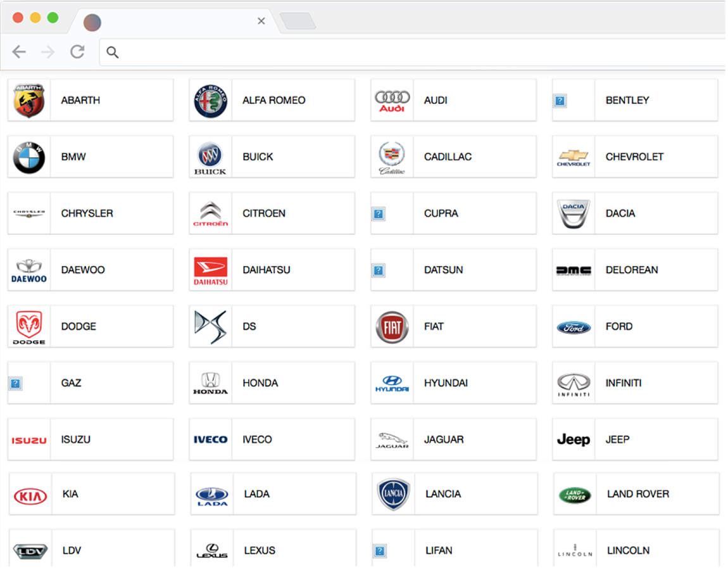Click the Chrysler wings logo
This screenshot has width=728, height=570.
28,213
